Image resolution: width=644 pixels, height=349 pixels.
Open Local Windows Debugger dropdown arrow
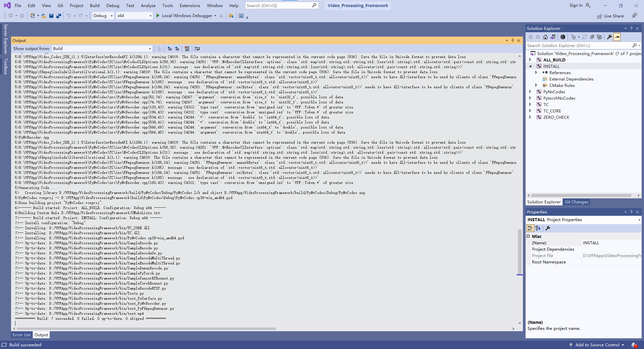pyautogui.click(x=215, y=16)
